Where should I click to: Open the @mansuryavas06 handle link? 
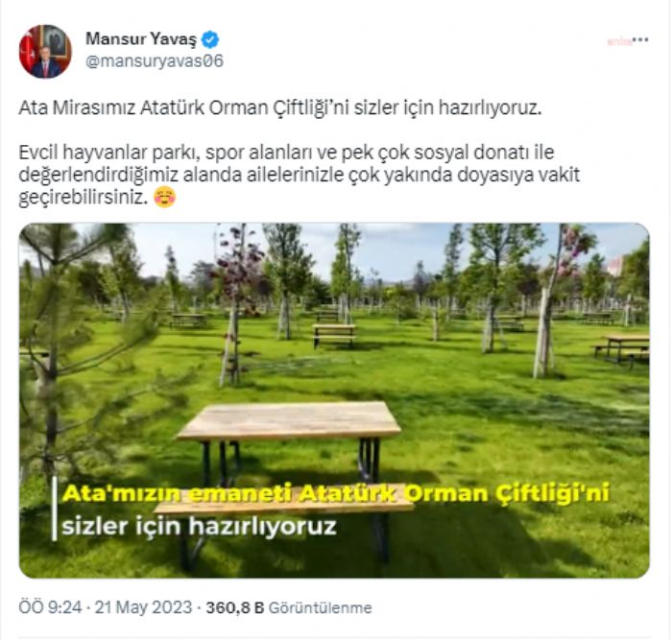point(155,61)
